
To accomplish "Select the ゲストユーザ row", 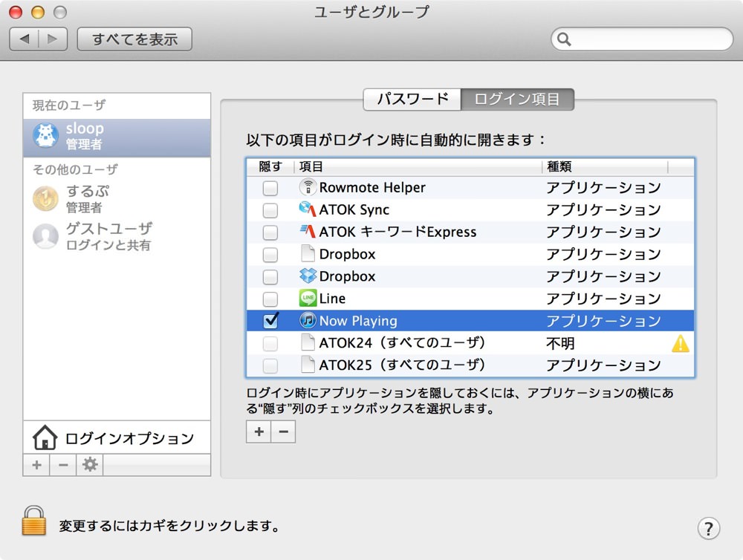I will [117, 236].
